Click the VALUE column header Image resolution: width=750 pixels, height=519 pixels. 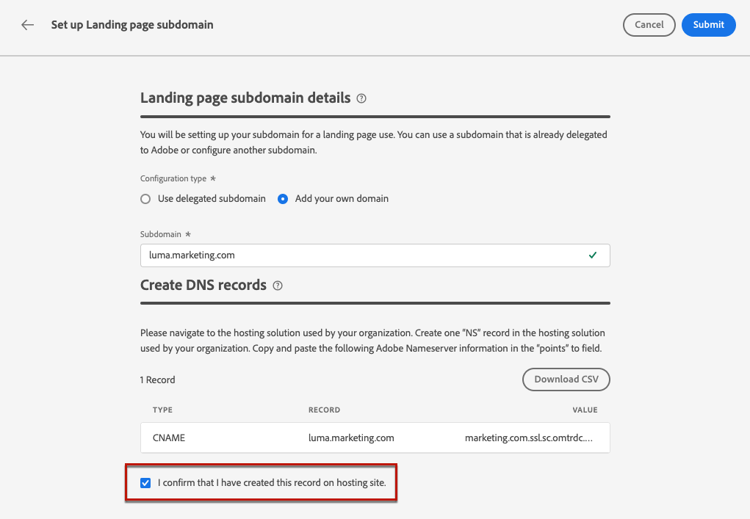click(x=585, y=410)
